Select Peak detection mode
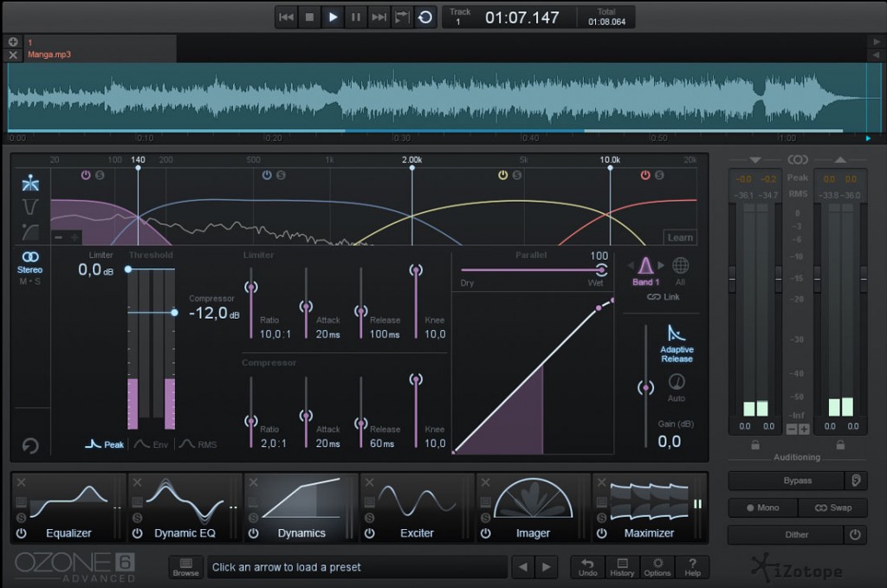The image size is (887, 588). [105, 444]
